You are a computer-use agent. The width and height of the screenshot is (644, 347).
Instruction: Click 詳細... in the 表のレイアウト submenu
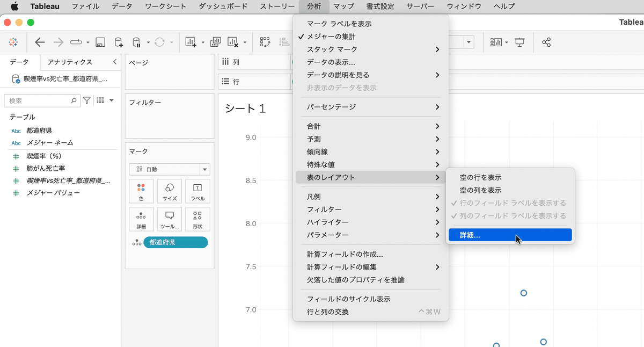(x=510, y=235)
